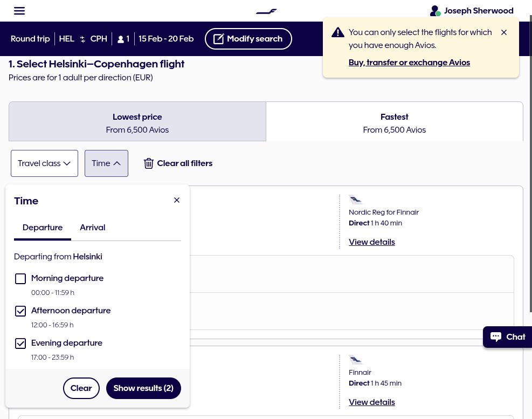
Task: Expand the Travel class dropdown
Action: (x=44, y=163)
